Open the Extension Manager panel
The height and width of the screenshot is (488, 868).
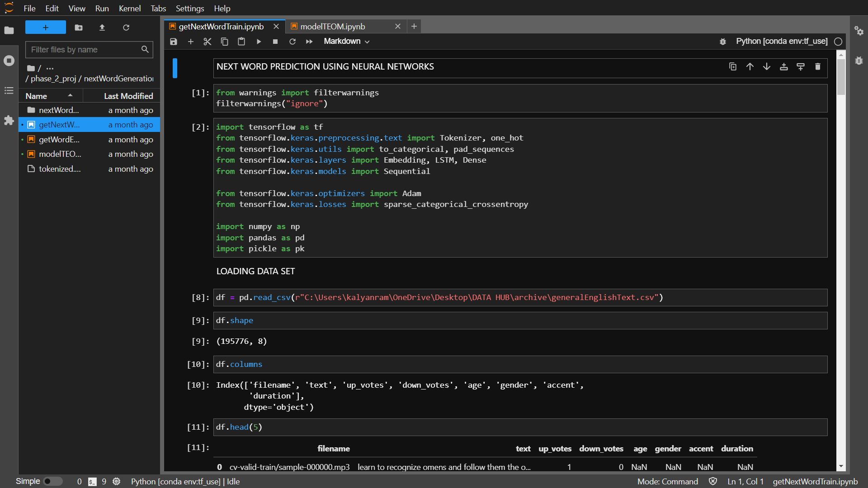pos(9,120)
